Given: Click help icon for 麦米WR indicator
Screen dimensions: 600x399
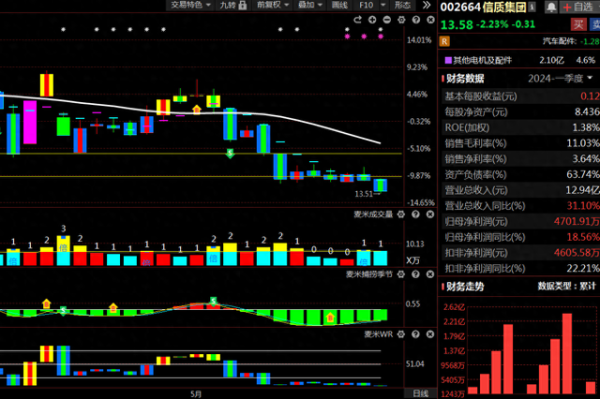Looking at the screenshot, I should tap(416, 334).
